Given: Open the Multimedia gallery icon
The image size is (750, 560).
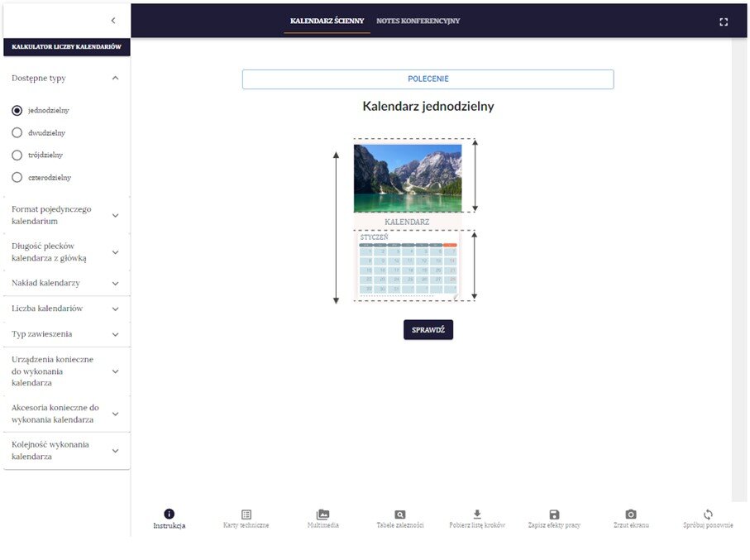Looking at the screenshot, I should (322, 515).
